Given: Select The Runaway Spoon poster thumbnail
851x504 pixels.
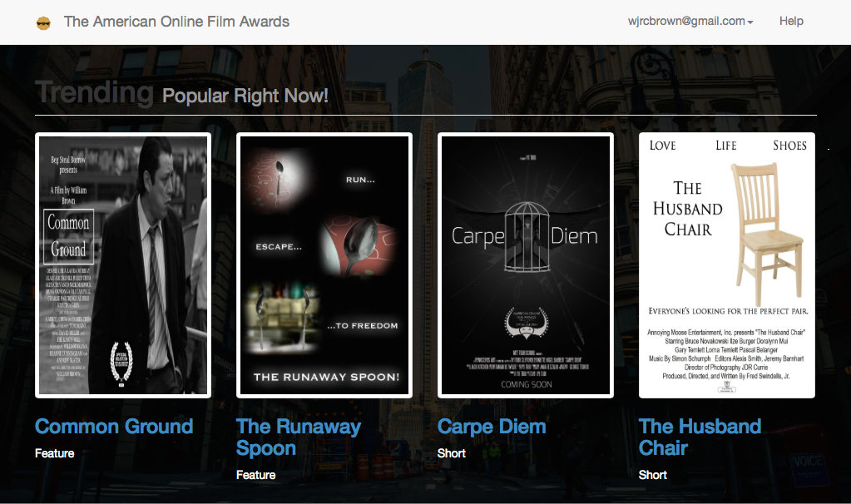Looking at the screenshot, I should 324,264.
